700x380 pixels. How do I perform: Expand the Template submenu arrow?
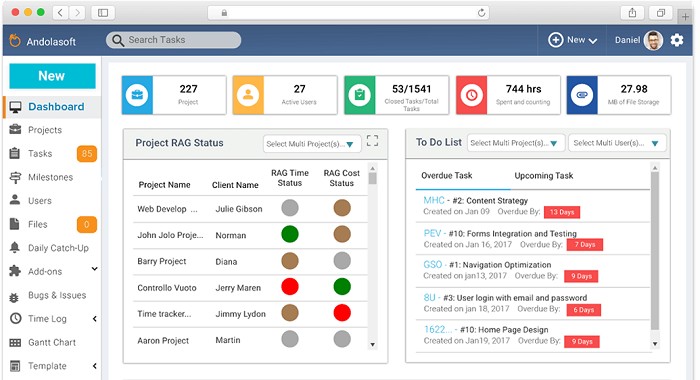tap(95, 366)
